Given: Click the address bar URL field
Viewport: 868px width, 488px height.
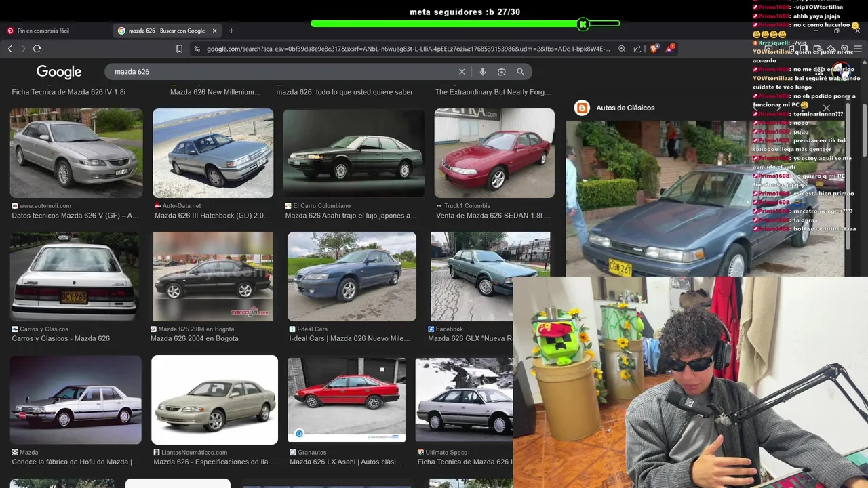Looking at the screenshot, I should (408, 49).
